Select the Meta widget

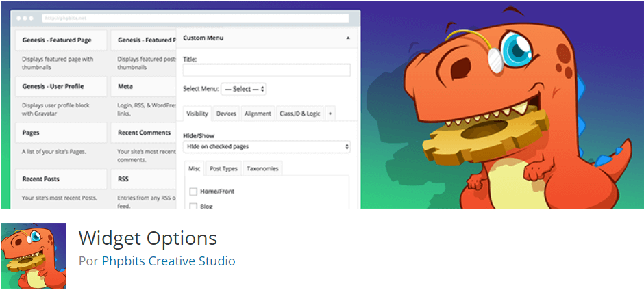pos(143,87)
